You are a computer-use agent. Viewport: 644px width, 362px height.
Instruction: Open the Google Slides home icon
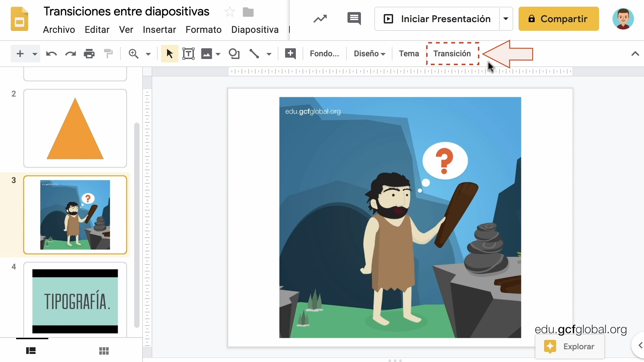[x=19, y=19]
